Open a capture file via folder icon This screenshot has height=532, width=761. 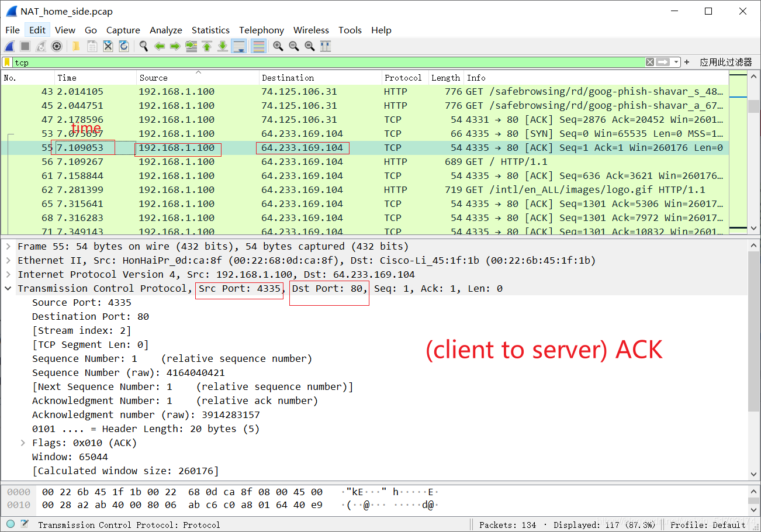point(76,46)
